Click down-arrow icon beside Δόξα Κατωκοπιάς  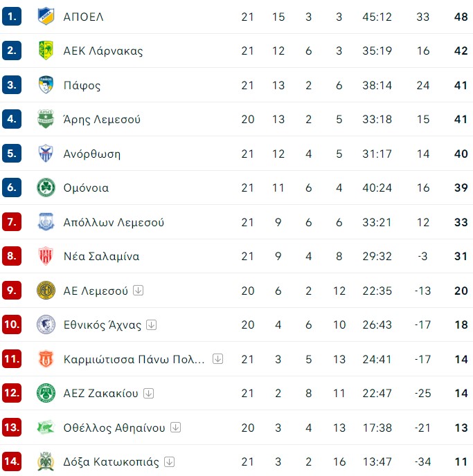(169, 461)
